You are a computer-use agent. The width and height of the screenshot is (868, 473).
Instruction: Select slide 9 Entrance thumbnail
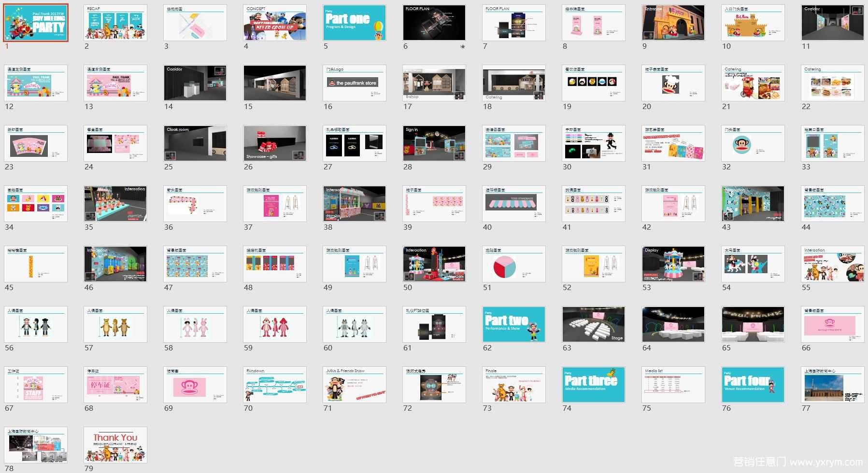pos(673,23)
